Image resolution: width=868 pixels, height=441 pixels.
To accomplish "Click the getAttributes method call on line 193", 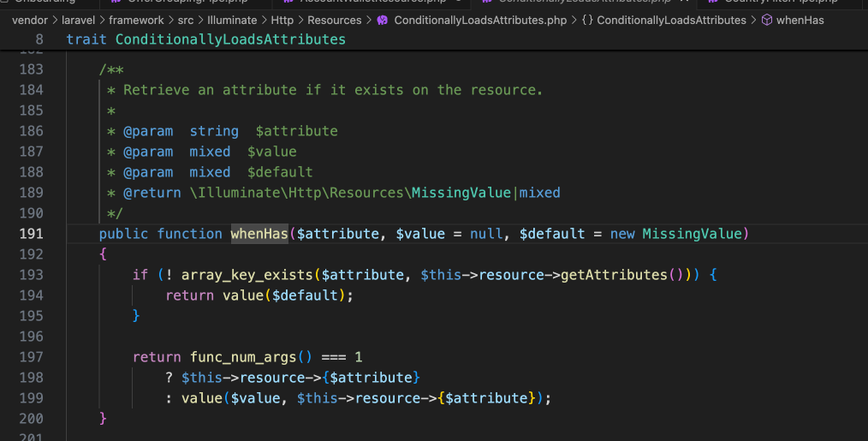I will pos(614,275).
